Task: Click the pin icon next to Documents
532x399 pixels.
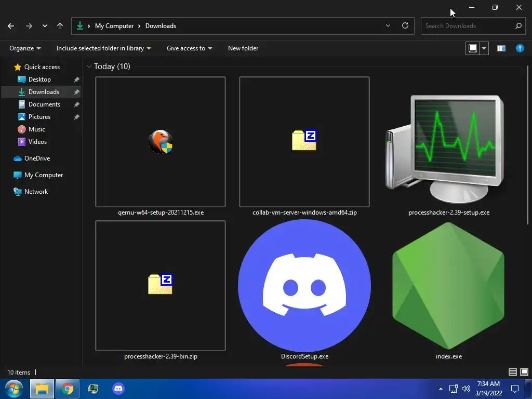Action: 77,104
